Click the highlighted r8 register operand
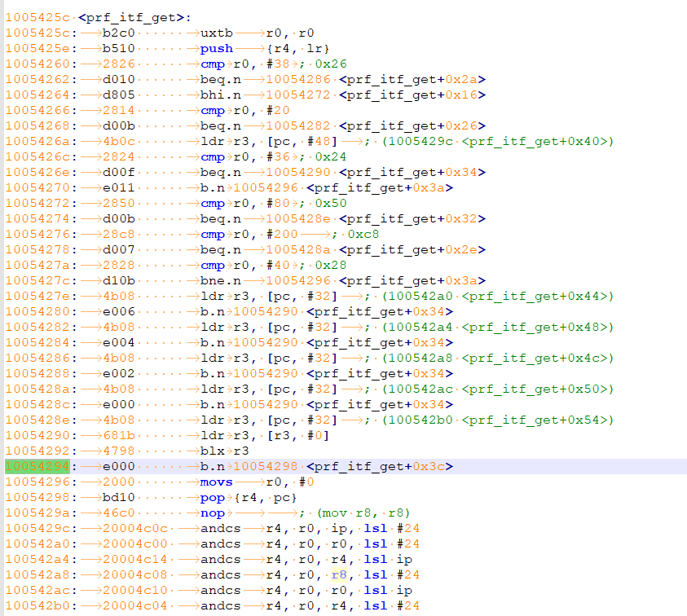The height and width of the screenshot is (616, 687). (x=339, y=574)
